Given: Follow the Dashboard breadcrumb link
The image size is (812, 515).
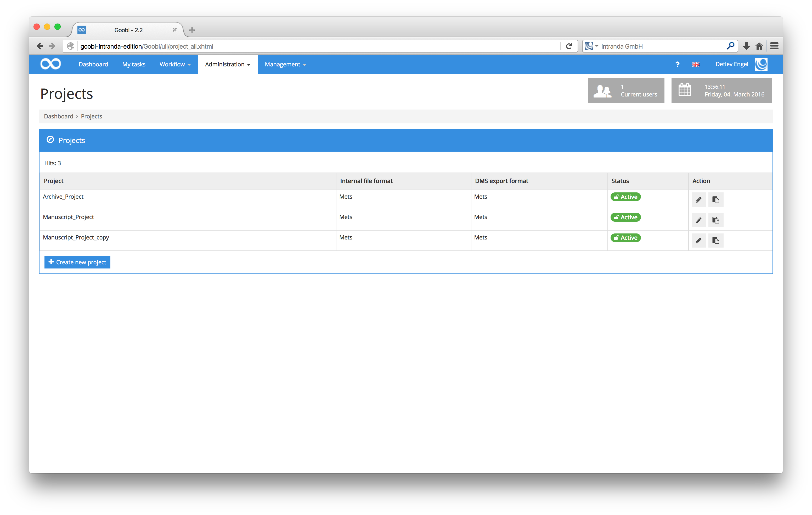Looking at the screenshot, I should (58, 116).
